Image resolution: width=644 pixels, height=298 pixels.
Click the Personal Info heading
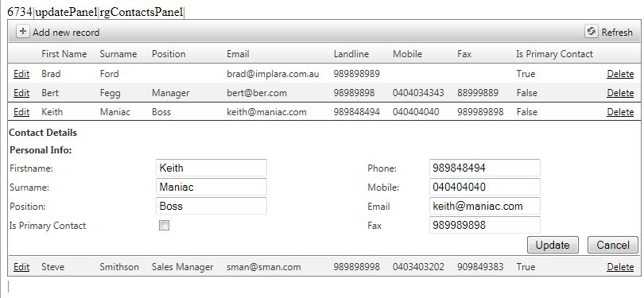pos(41,150)
